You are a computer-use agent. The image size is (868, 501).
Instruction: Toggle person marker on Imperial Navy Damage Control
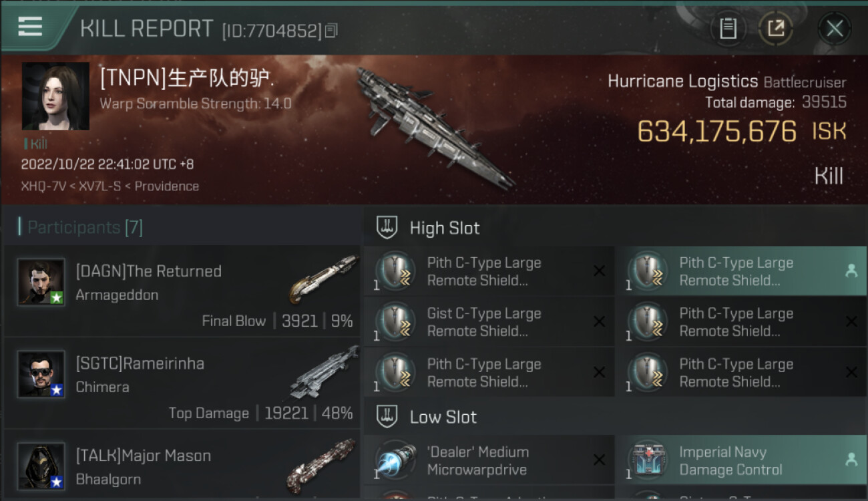tap(851, 460)
